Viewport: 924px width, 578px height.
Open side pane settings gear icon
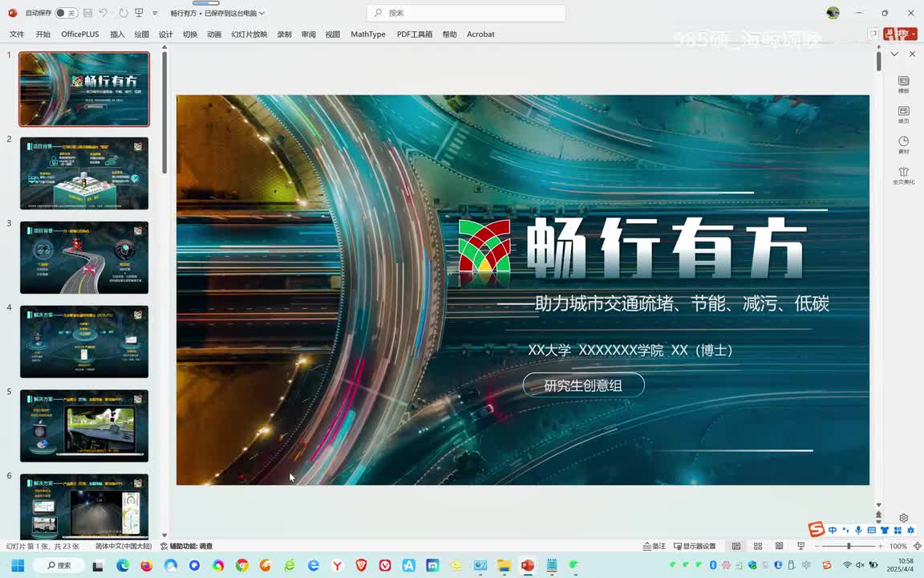point(903,518)
